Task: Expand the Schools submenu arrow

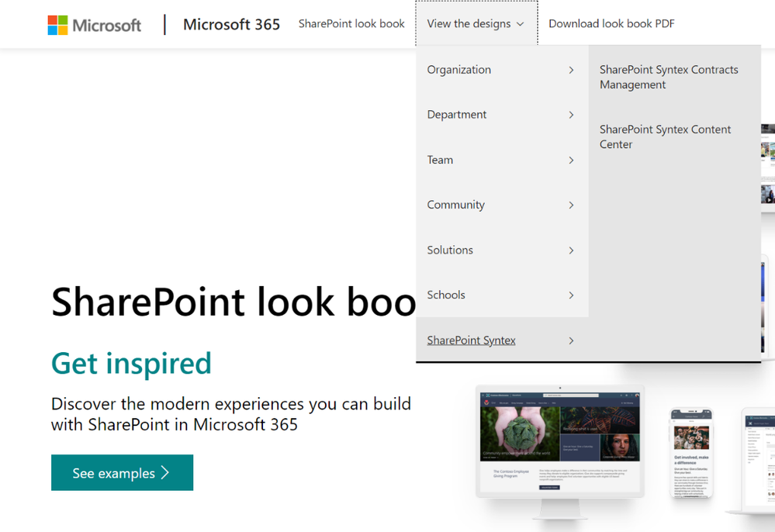Action: click(x=571, y=295)
